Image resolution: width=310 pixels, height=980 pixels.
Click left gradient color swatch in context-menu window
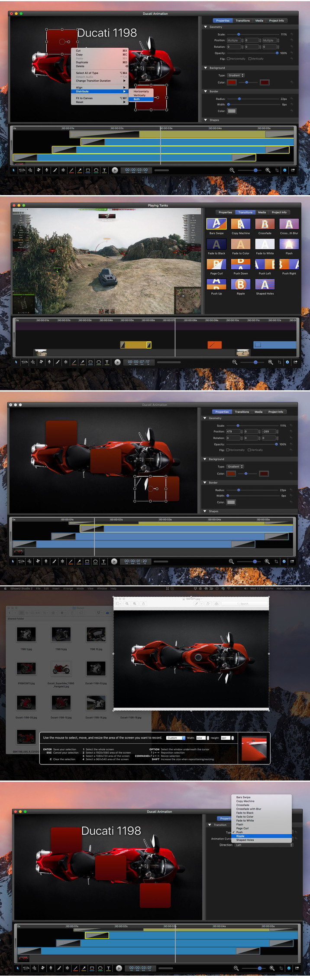tap(232, 82)
